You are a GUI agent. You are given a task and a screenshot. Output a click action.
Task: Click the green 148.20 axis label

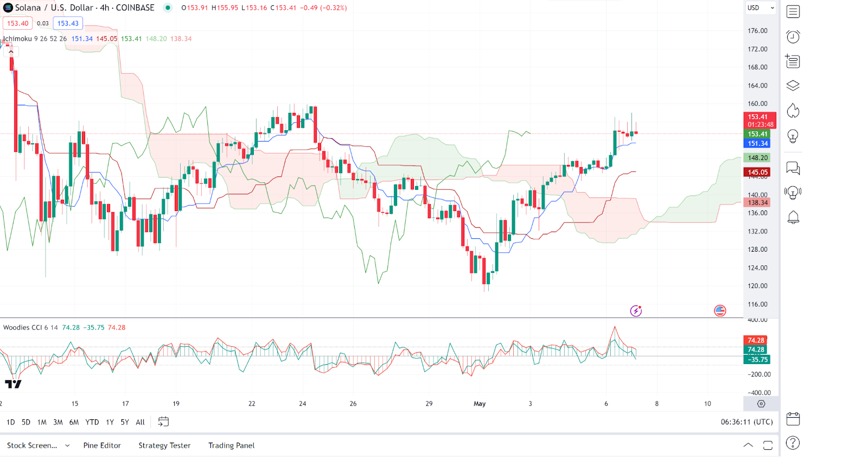tap(757, 158)
